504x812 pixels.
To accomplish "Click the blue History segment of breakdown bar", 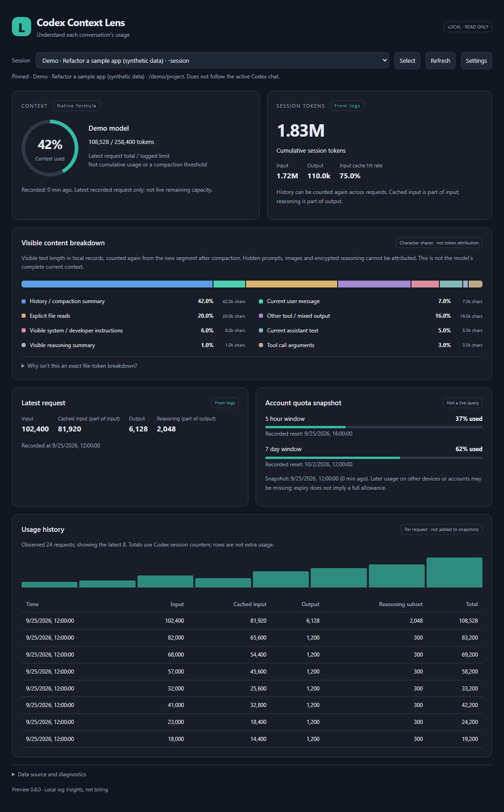I will tap(117, 284).
